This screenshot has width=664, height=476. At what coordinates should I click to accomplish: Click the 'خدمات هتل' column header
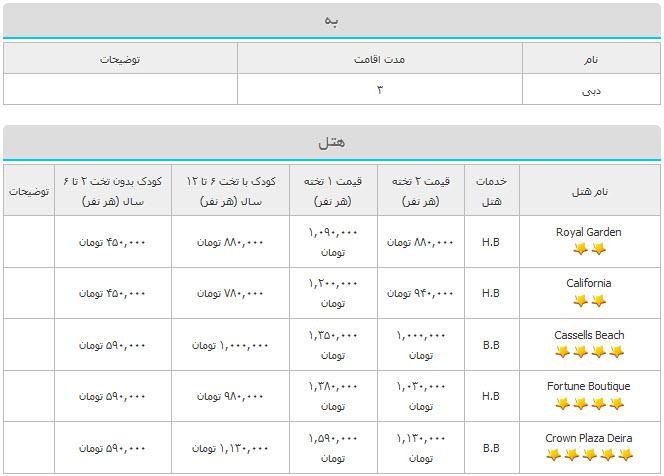[x=491, y=191]
